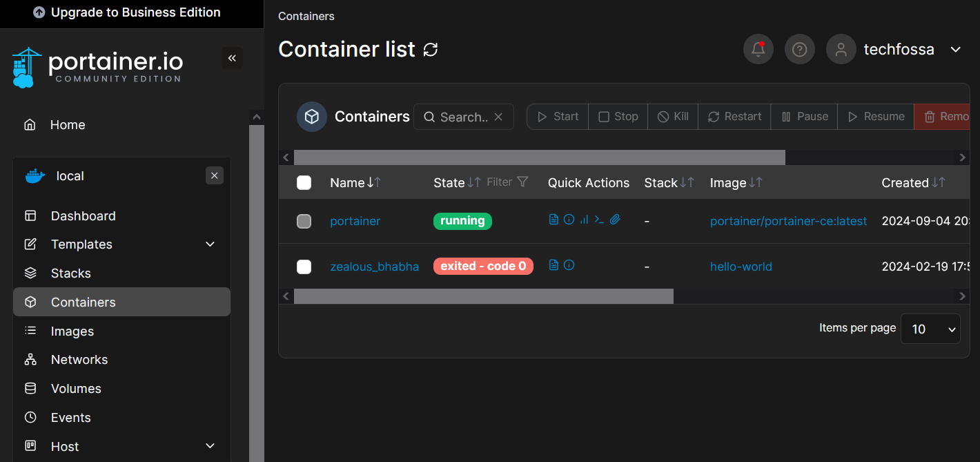This screenshot has width=980, height=462.
Task: Tick the portainer row checkbox
Action: pos(304,222)
